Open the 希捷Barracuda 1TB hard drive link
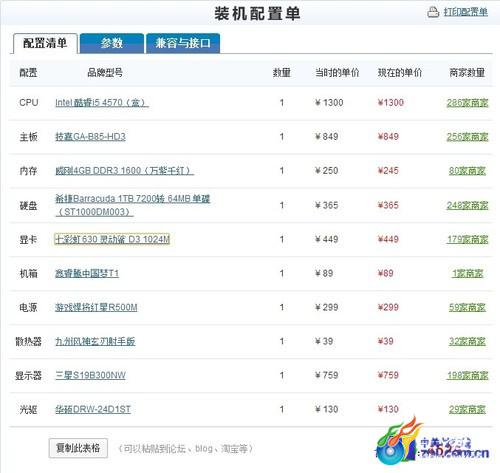500x473 pixels. coord(132,205)
